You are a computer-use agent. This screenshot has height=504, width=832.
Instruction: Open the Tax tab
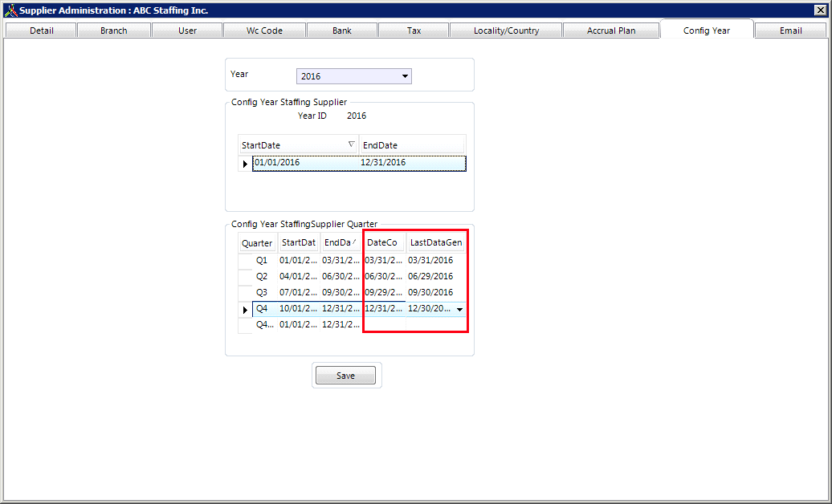(414, 30)
